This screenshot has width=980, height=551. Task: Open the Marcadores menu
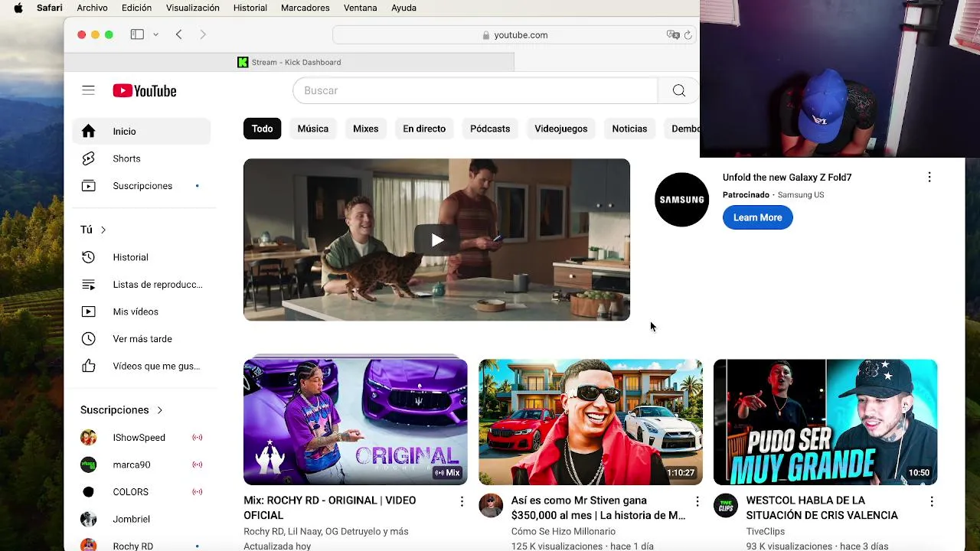coord(305,8)
